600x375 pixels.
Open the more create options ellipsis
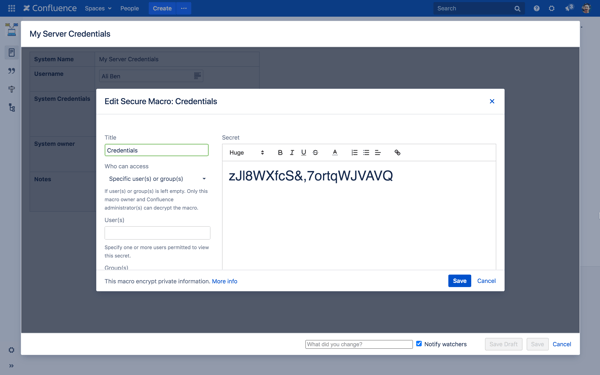[184, 8]
